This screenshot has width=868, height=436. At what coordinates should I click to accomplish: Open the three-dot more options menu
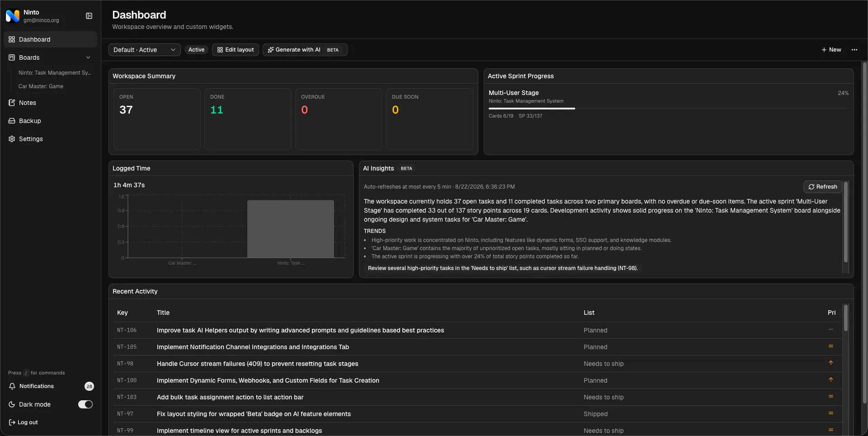854,50
